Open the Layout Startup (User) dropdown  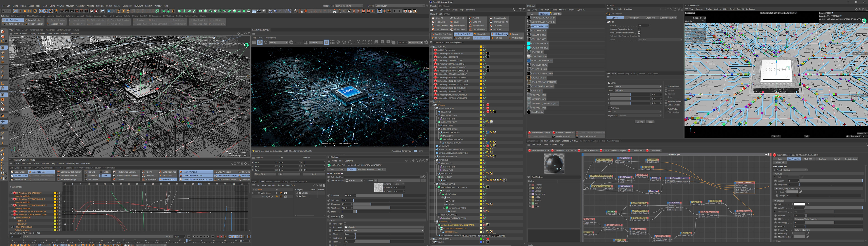(x=400, y=6)
